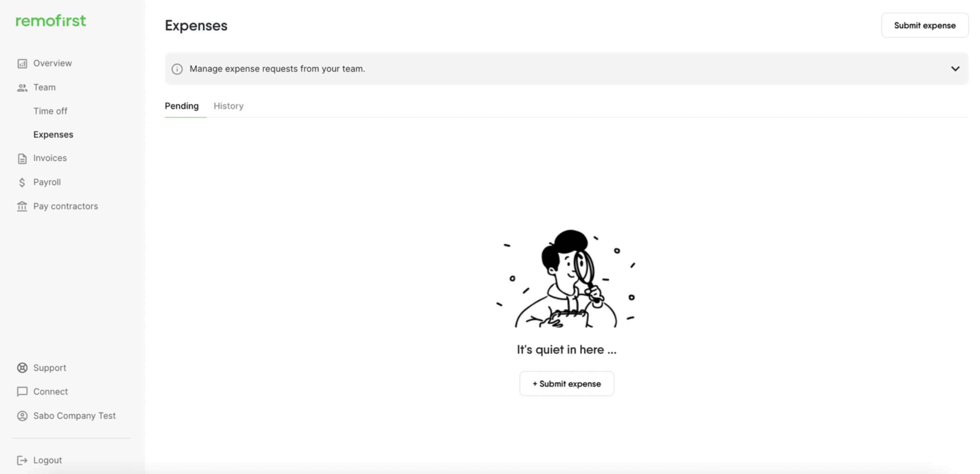Click the top Submit expense button
The image size is (980, 474).
[925, 26]
